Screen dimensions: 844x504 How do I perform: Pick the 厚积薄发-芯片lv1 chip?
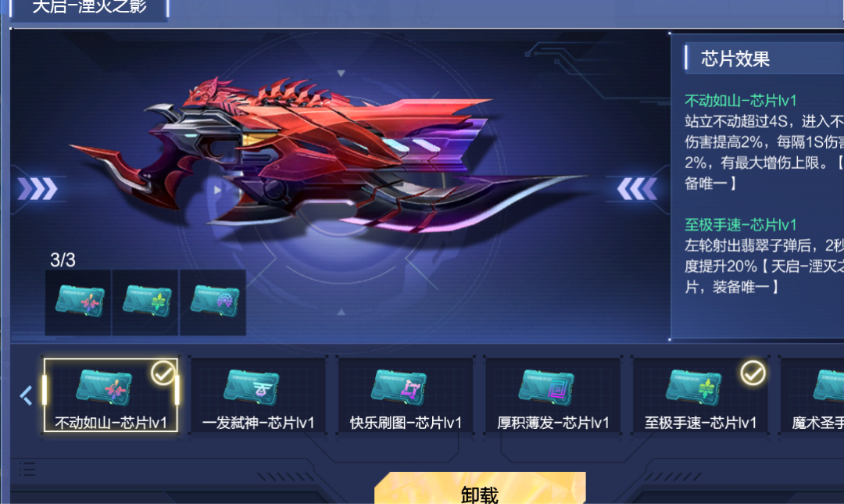click(x=553, y=395)
